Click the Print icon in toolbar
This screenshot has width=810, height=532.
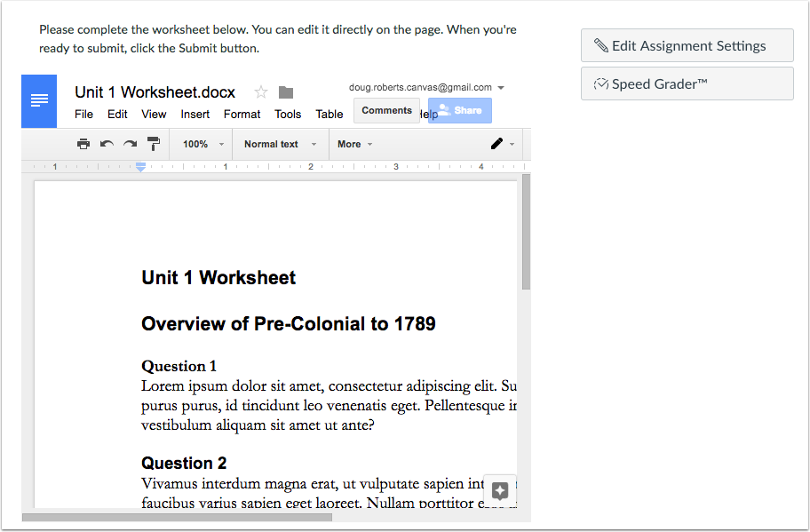click(x=83, y=144)
